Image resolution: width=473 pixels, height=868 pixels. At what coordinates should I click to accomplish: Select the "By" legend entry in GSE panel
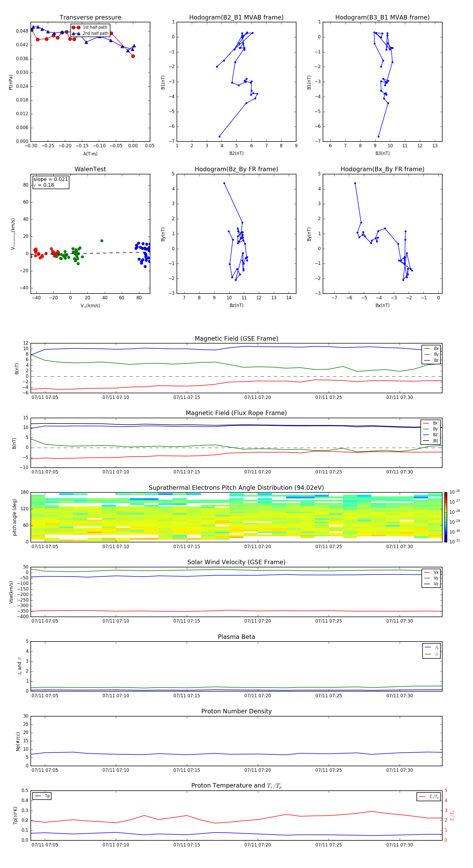coord(431,354)
